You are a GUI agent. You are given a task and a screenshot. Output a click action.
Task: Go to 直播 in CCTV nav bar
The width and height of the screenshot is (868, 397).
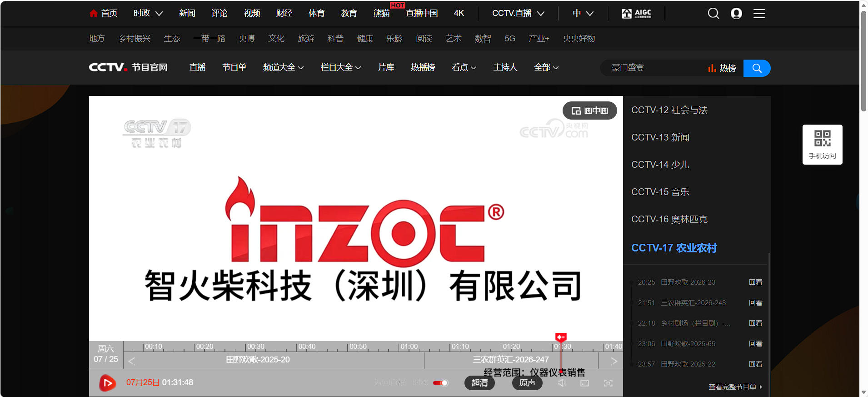(198, 67)
